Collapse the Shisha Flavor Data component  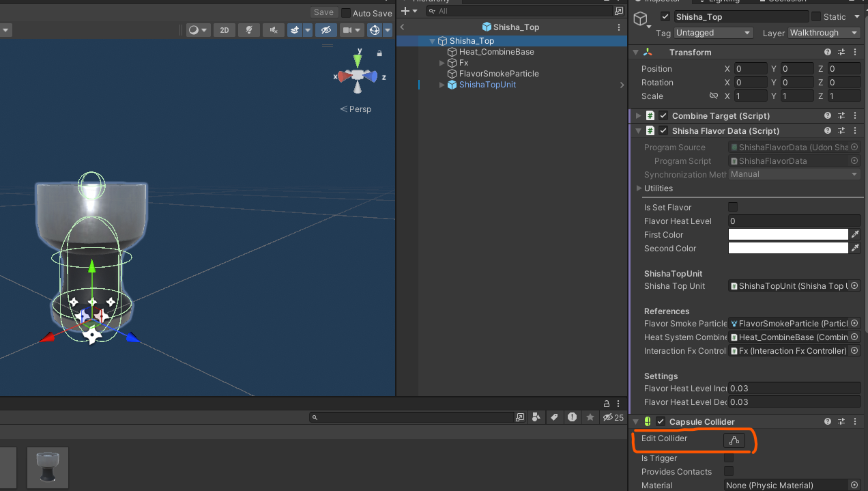[638, 131]
